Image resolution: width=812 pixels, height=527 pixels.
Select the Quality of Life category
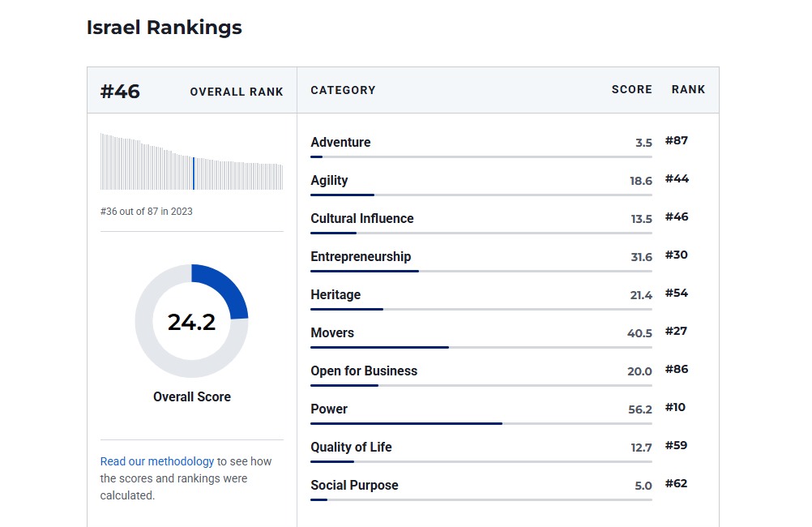(x=351, y=448)
